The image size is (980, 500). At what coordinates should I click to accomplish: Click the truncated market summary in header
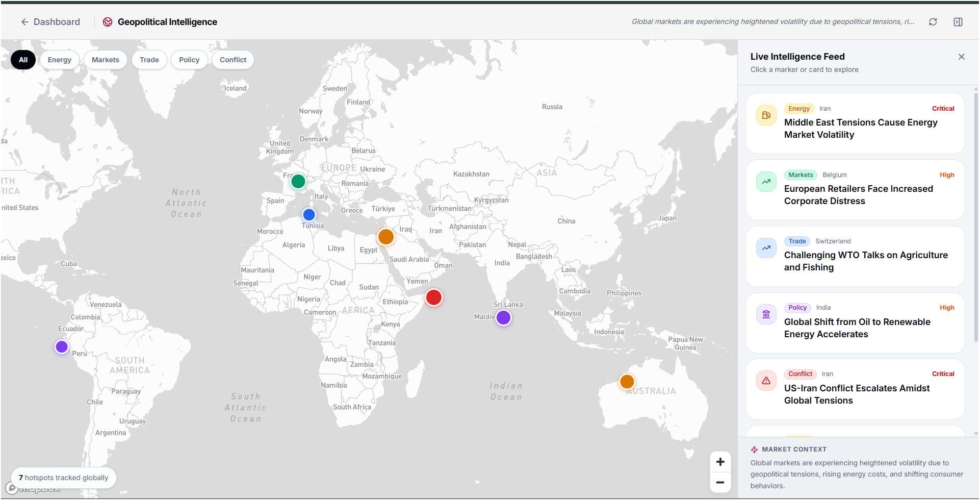(x=773, y=21)
